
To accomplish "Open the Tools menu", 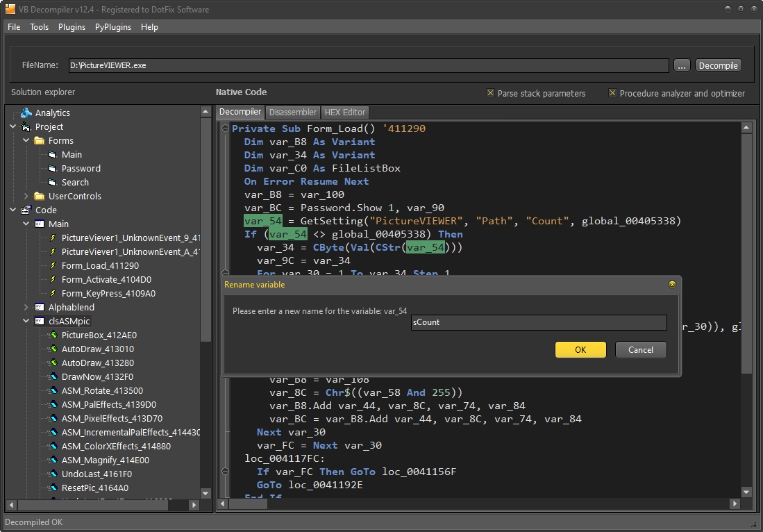I will (x=40, y=27).
